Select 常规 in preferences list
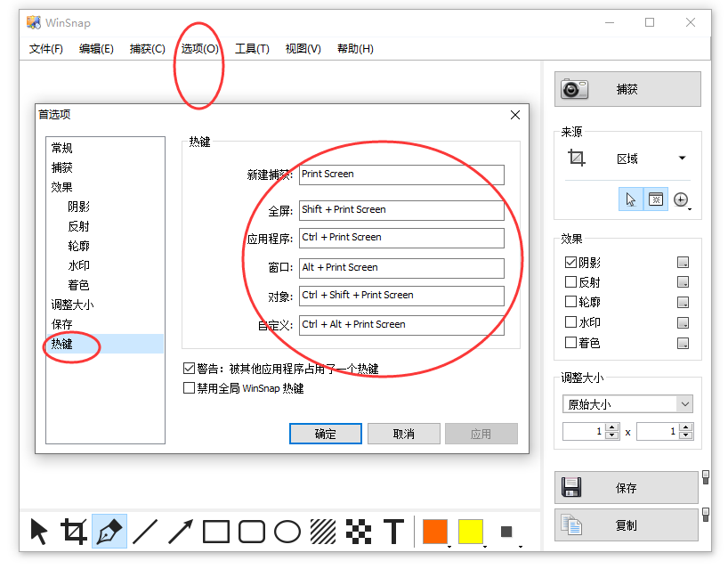 pyautogui.click(x=61, y=148)
